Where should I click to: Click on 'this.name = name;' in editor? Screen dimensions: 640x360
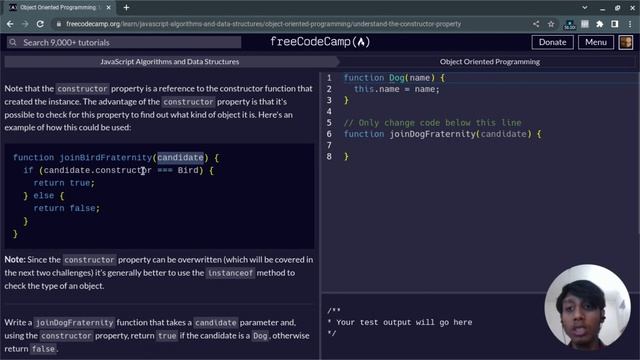396,89
